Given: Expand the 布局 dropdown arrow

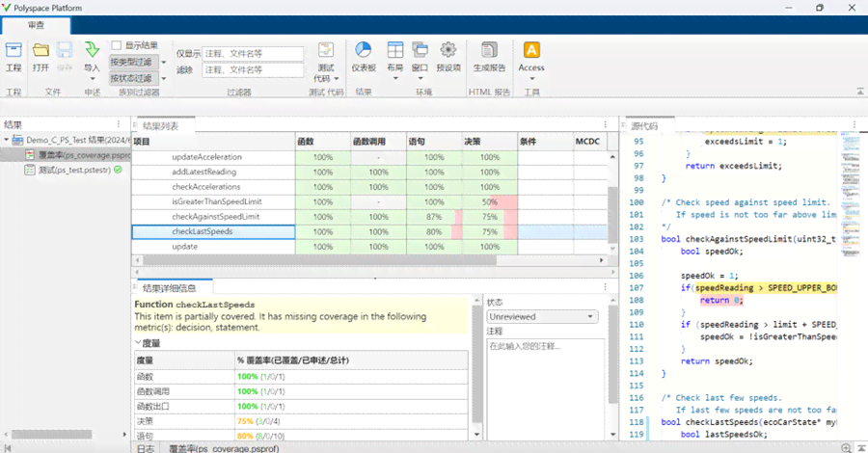Looking at the screenshot, I should point(395,78).
